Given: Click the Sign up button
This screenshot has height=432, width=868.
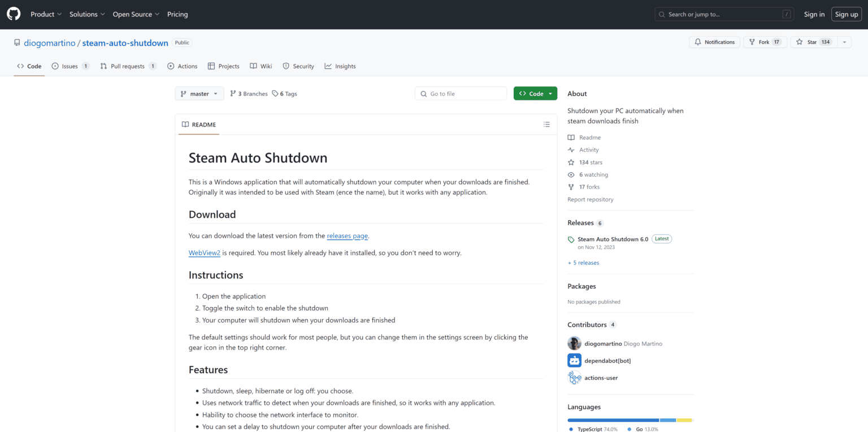Looking at the screenshot, I should 847,14.
